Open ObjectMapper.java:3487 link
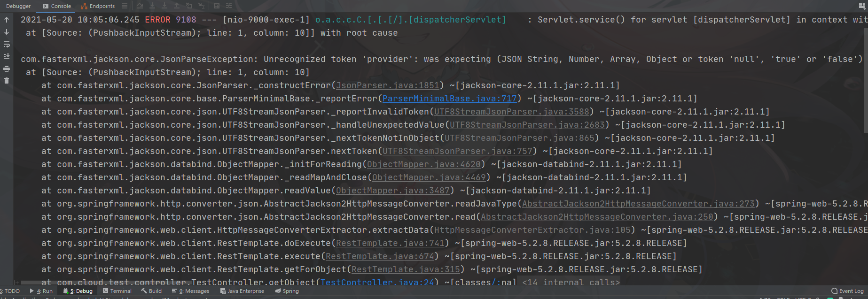Image resolution: width=868 pixels, height=299 pixels. [393, 191]
